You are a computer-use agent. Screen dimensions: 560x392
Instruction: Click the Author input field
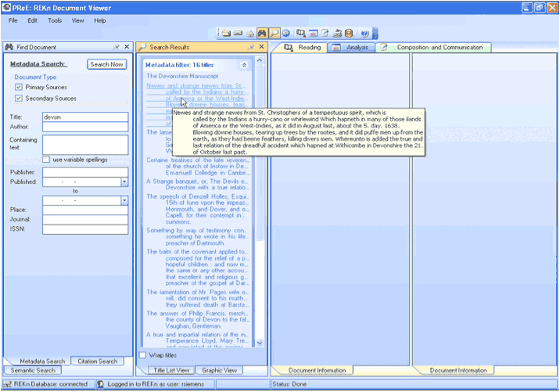pos(85,127)
